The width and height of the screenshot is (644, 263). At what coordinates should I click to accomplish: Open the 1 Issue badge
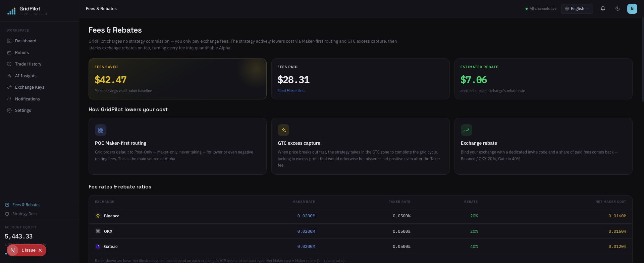29,250
